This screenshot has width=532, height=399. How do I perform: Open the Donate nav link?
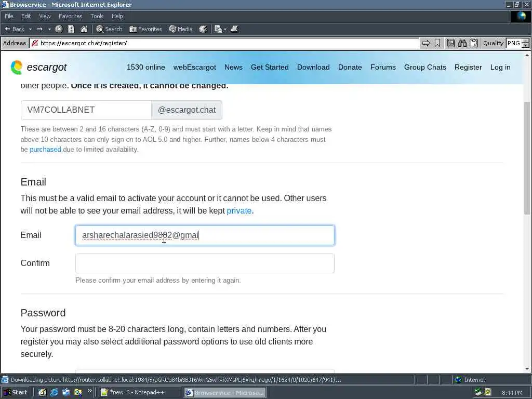[350, 67]
